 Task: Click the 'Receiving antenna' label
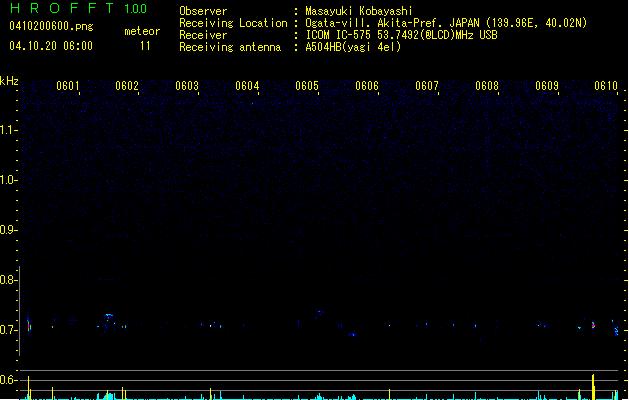[x=230, y=47]
